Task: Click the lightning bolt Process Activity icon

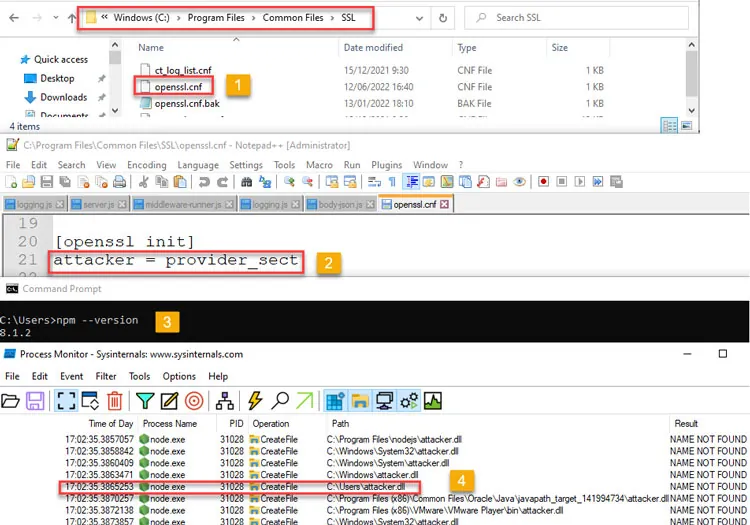Action: (255, 401)
